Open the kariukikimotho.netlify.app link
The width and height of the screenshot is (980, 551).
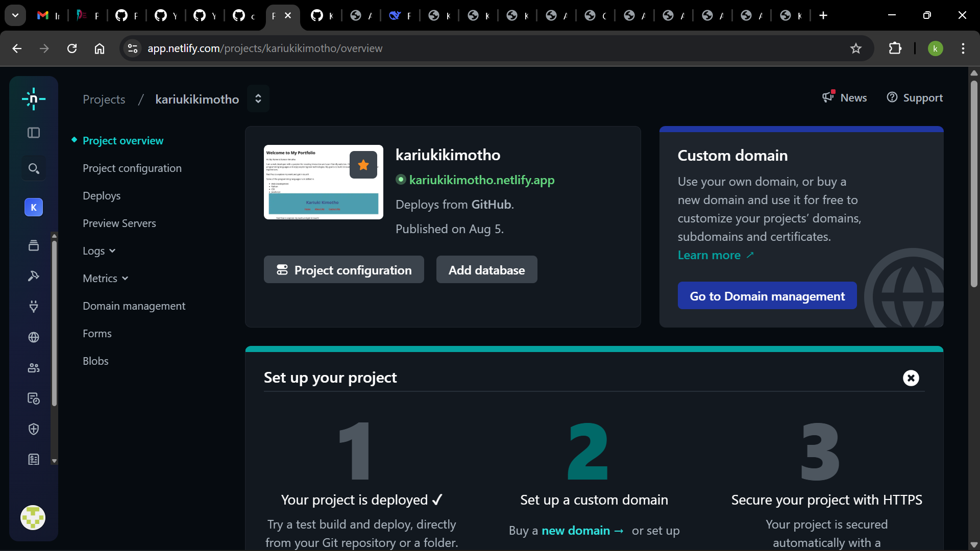click(x=482, y=180)
